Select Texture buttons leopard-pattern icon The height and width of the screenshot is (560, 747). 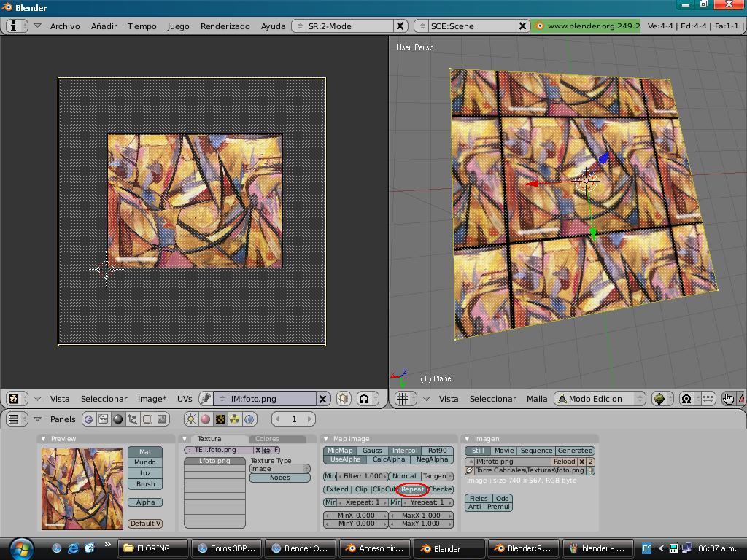click(220, 419)
